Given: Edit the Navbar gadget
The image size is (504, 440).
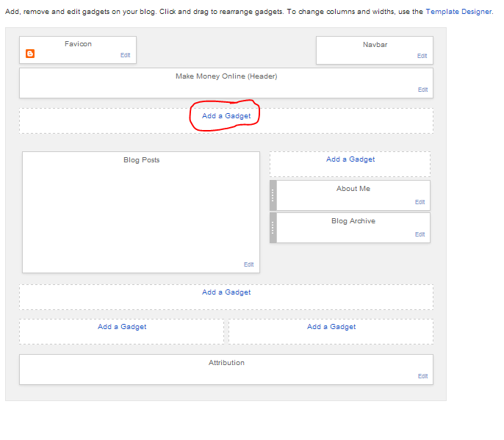Looking at the screenshot, I should pyautogui.click(x=422, y=56).
